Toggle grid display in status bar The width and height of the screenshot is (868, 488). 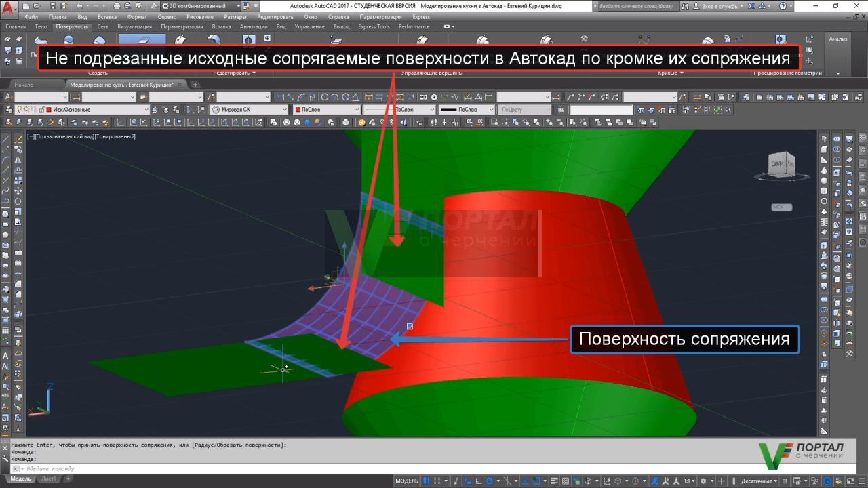click(x=426, y=481)
